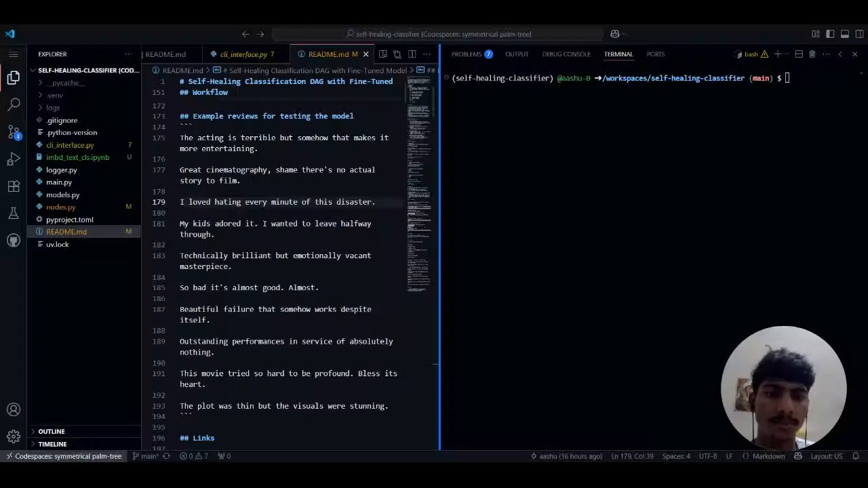Switch to the Problems tab
868x488 pixels.
(471, 54)
